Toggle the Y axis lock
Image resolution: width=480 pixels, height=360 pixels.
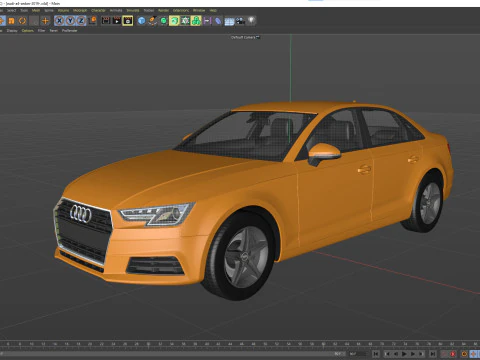point(70,21)
